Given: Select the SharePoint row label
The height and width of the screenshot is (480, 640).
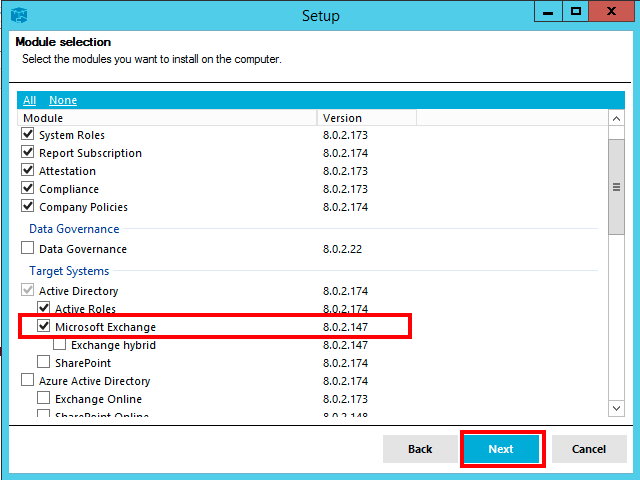Looking at the screenshot, I should coord(83,363).
